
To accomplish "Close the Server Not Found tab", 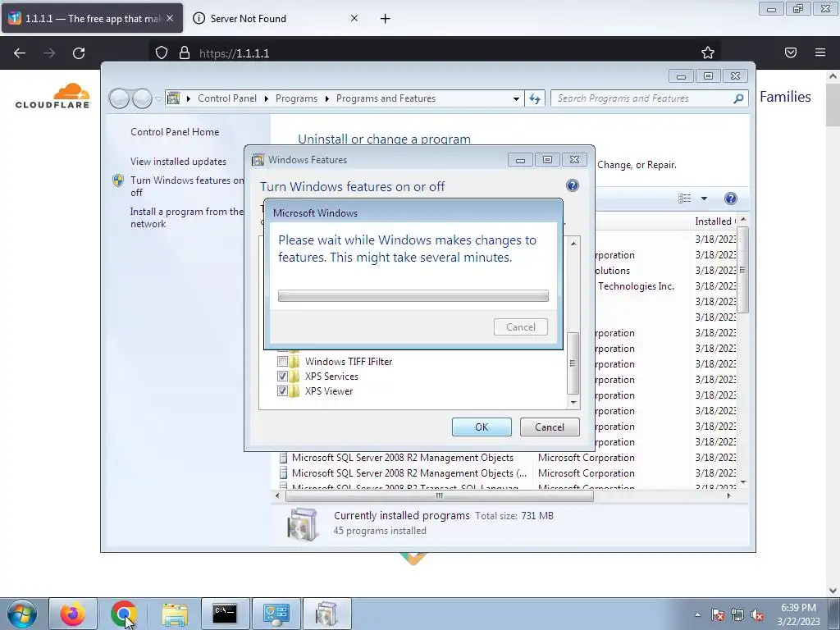I will pos(354,18).
